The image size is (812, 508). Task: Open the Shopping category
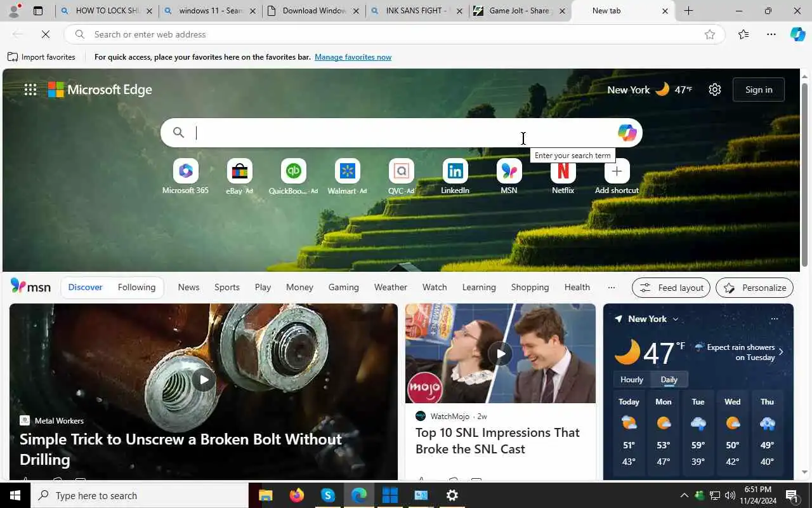click(x=530, y=287)
